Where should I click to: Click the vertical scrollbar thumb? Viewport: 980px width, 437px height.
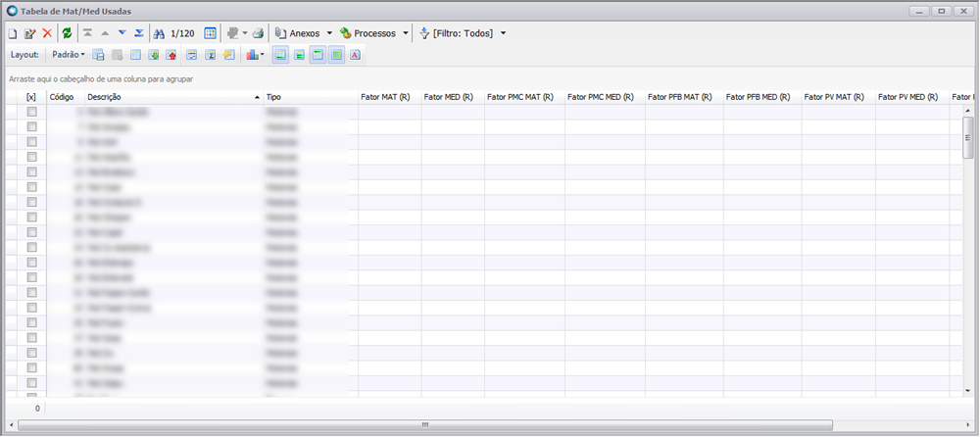tap(968, 137)
